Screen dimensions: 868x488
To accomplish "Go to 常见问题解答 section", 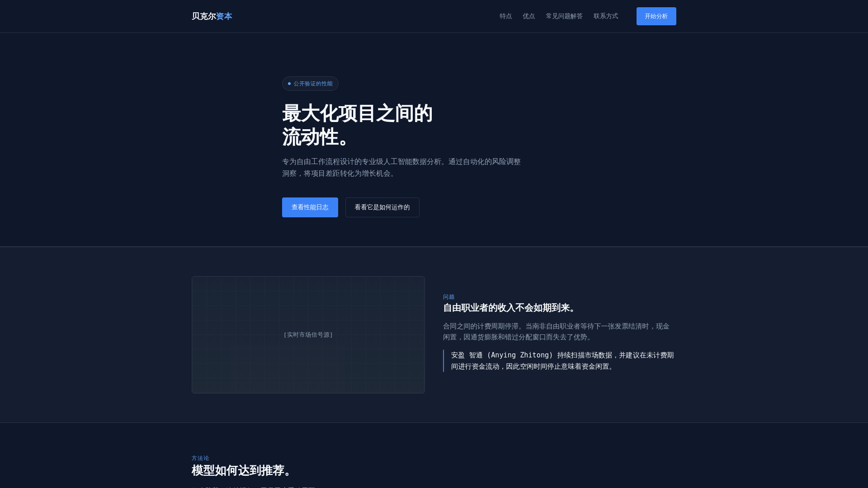I will (x=564, y=16).
